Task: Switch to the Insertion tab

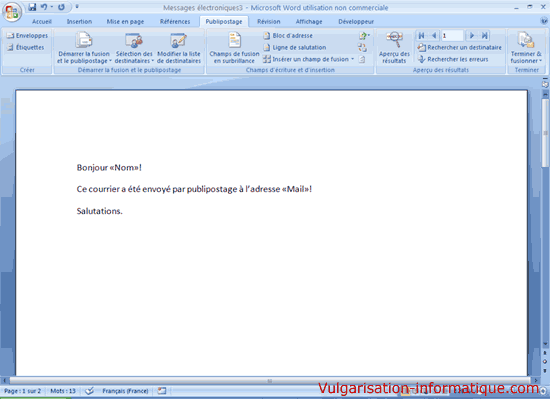Action: [79, 21]
